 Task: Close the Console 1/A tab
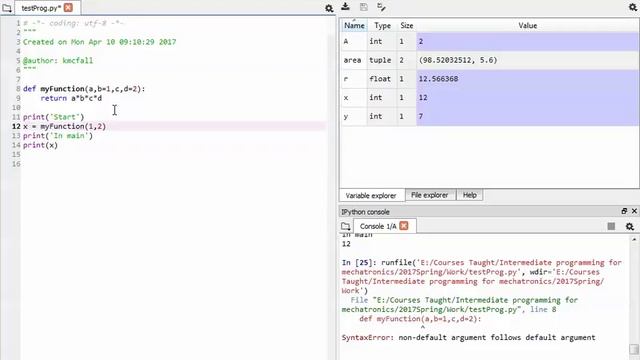pyautogui.click(x=404, y=226)
